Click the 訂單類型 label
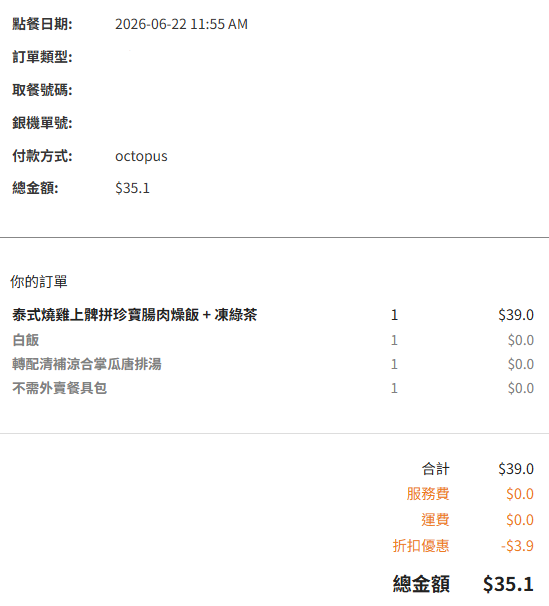549x606 pixels. [42, 57]
